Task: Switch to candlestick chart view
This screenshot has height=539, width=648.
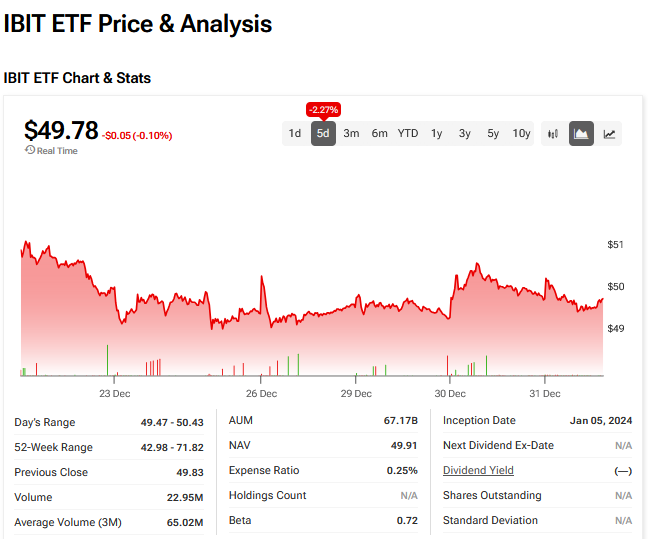Action: [553, 133]
